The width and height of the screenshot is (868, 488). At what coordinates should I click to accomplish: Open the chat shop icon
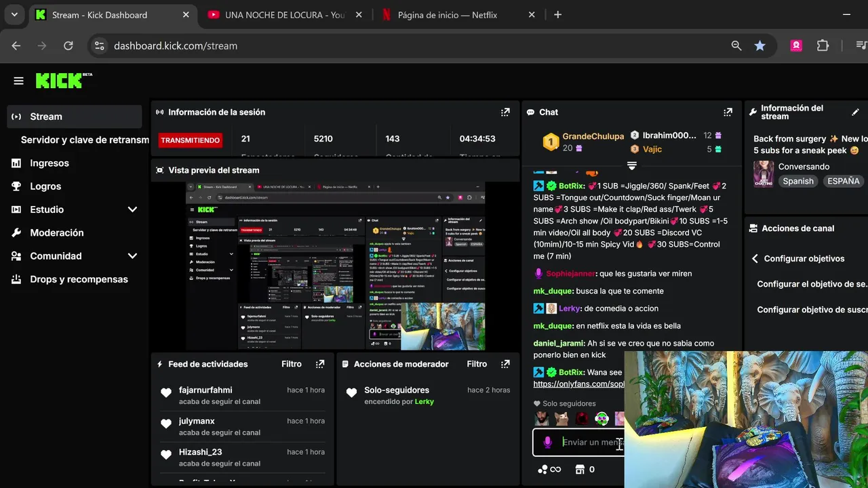click(x=580, y=470)
